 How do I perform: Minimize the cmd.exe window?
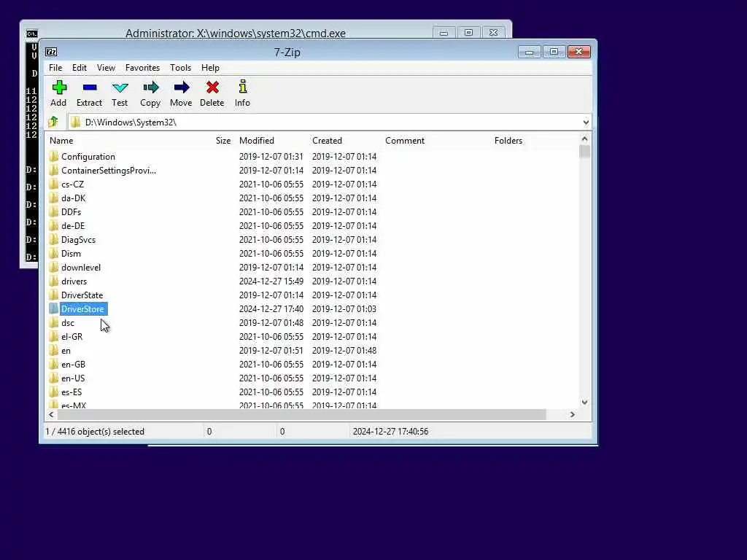tap(444, 32)
